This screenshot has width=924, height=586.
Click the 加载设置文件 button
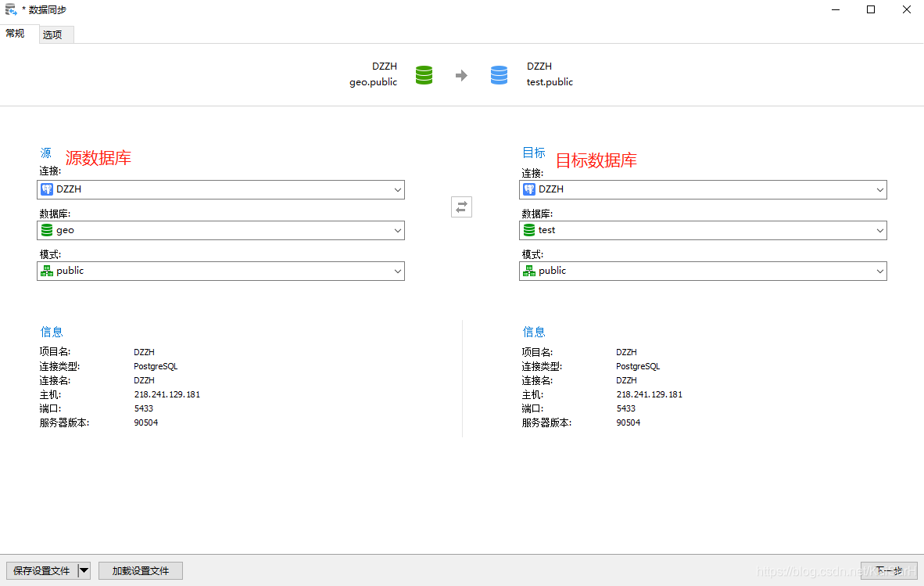140,570
